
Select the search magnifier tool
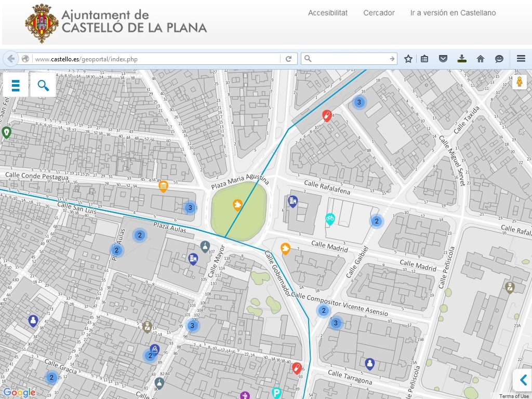43,85
